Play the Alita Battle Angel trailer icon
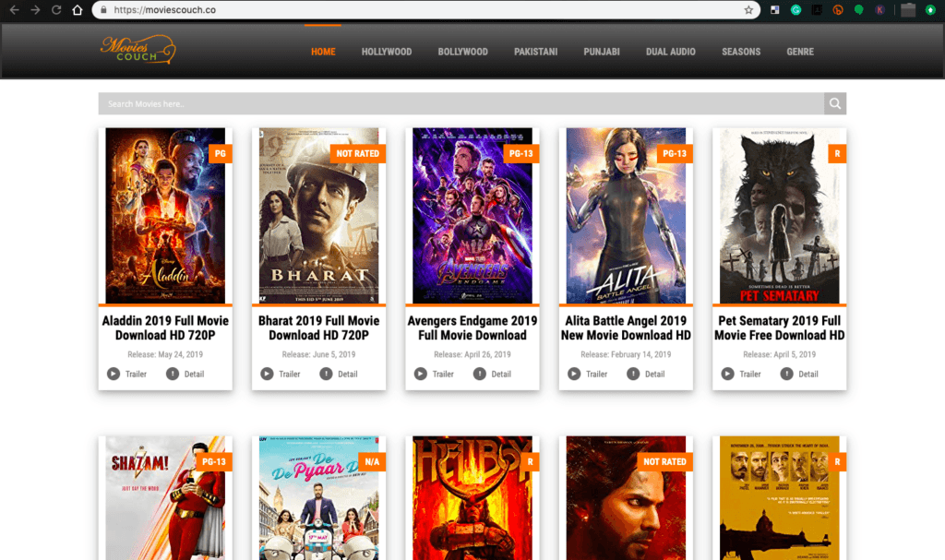This screenshot has height=560, width=945. (x=574, y=374)
